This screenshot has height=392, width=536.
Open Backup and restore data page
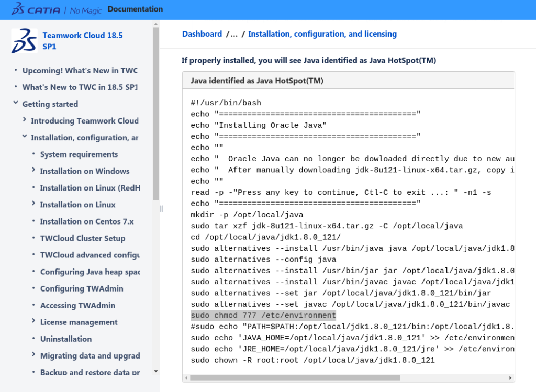(x=90, y=372)
